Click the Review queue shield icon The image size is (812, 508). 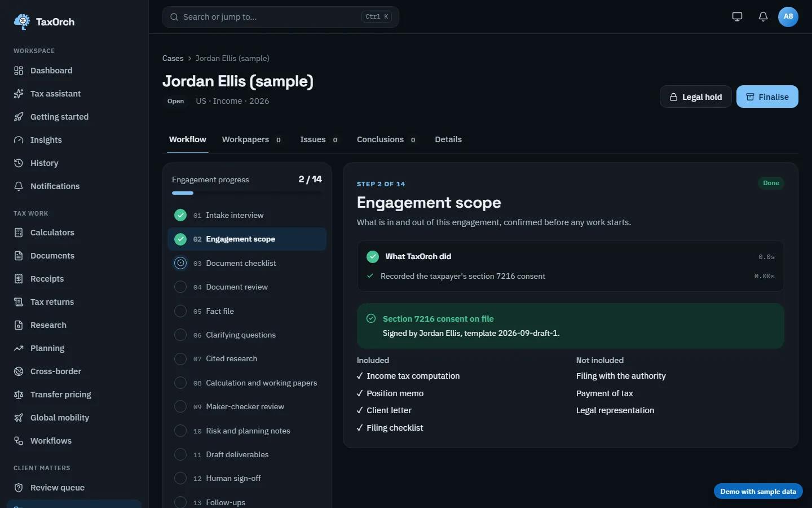click(x=19, y=488)
